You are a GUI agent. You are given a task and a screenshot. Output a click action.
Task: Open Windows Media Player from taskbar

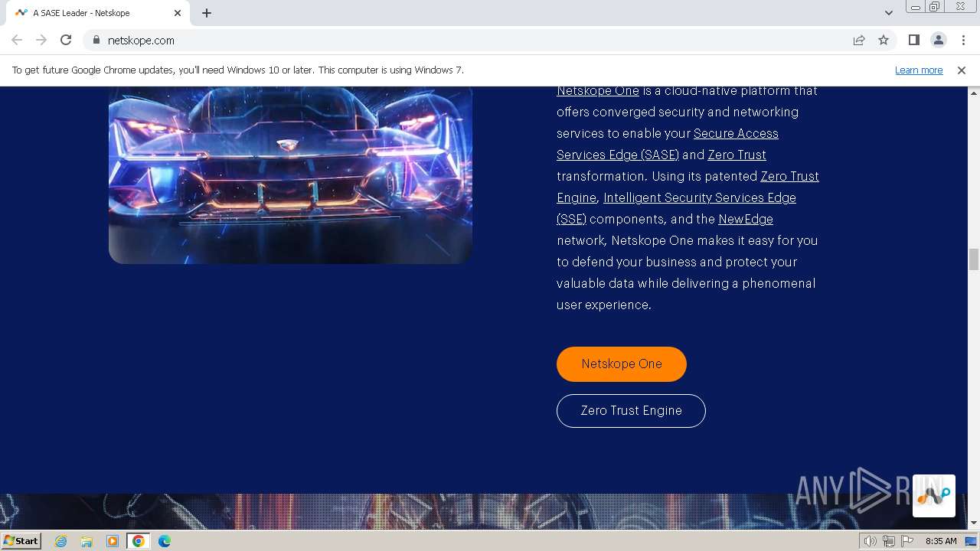pyautogui.click(x=113, y=541)
